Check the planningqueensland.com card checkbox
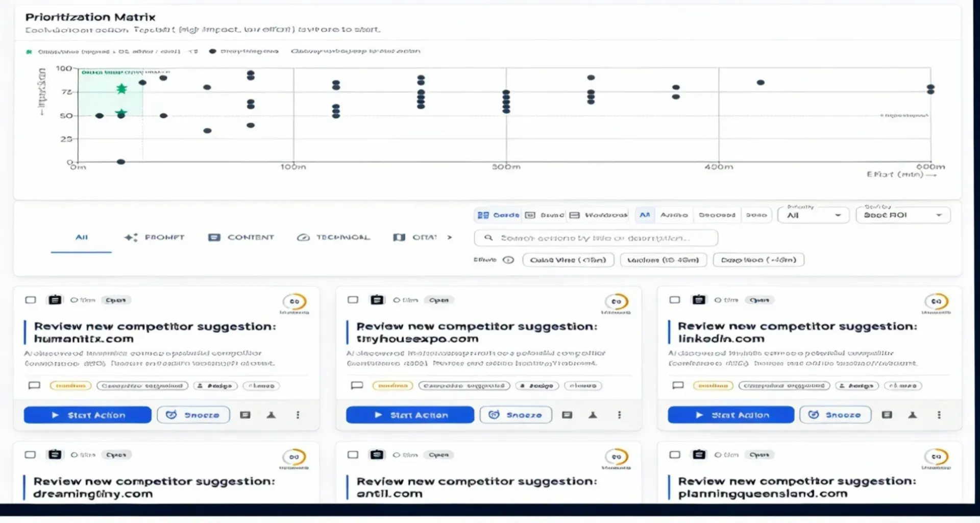Image resolution: width=980 pixels, height=523 pixels. pyautogui.click(x=675, y=455)
